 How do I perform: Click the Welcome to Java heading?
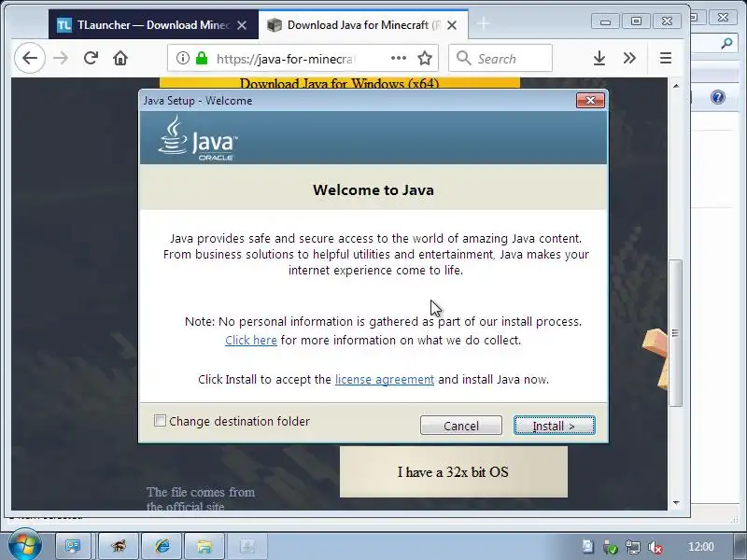coord(373,190)
